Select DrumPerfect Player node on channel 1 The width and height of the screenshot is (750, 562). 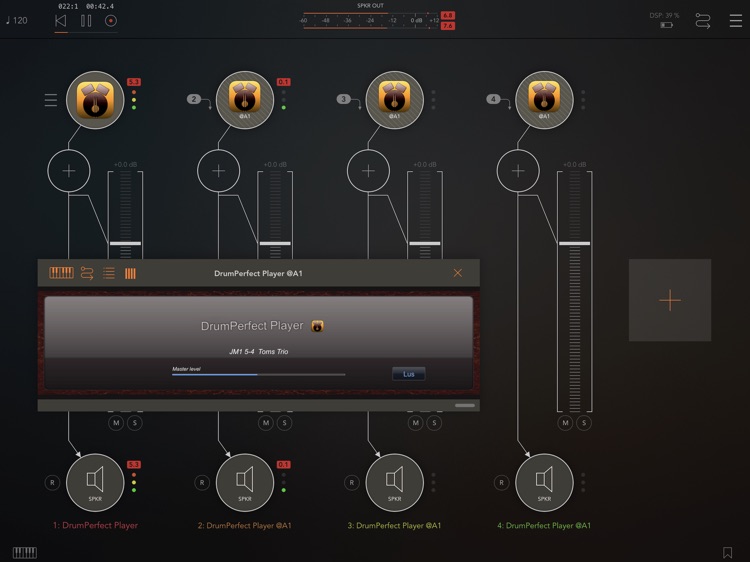pyautogui.click(x=95, y=100)
